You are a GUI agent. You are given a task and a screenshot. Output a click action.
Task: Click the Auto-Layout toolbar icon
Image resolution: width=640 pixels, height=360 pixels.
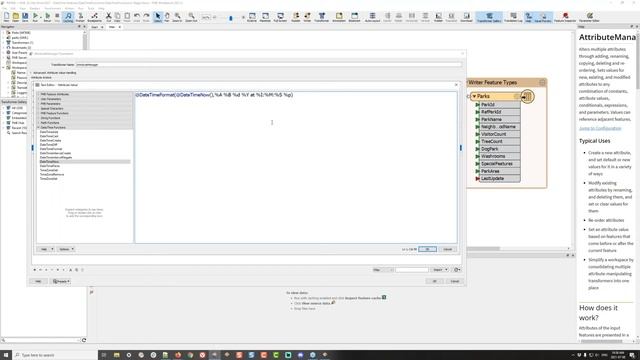point(372,17)
